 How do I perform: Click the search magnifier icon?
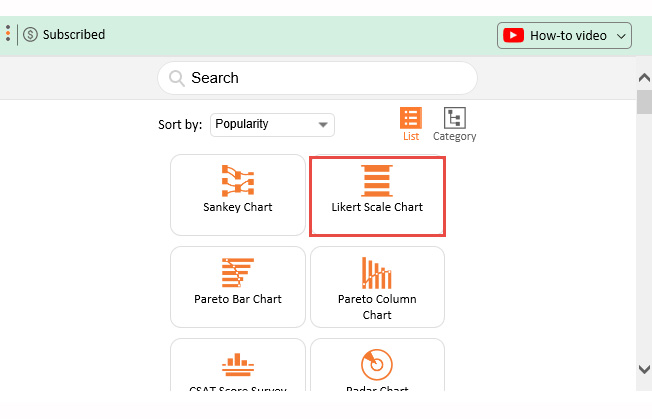[177, 78]
